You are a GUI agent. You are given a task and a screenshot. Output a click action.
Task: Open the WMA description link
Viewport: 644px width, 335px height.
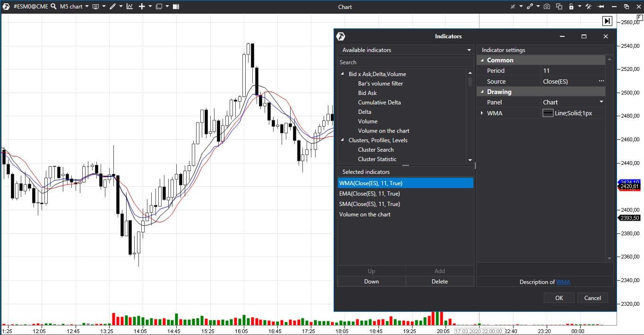(563, 282)
